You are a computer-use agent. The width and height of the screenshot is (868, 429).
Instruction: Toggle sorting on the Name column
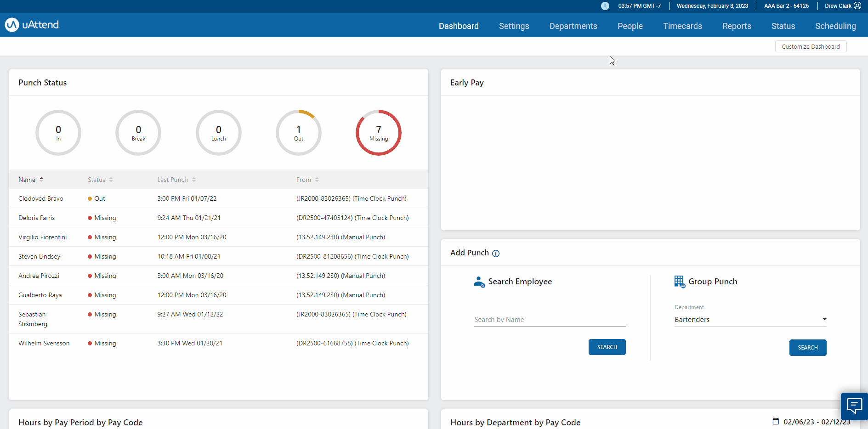click(41, 179)
